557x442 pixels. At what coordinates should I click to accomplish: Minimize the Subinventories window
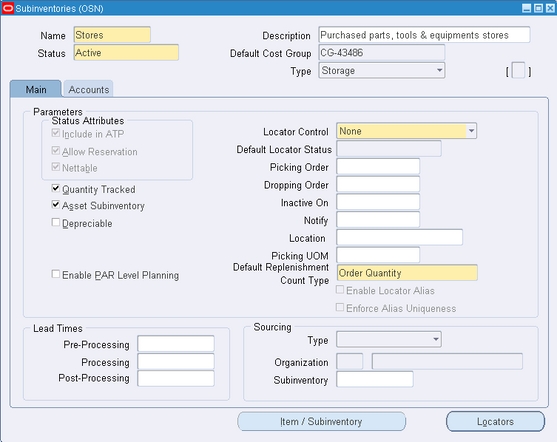tap(527, 8)
